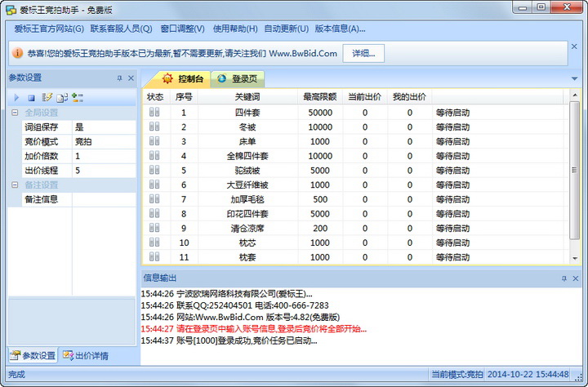Sort by 状态 column header
This screenshot has width=588, height=387.
pos(155,97)
